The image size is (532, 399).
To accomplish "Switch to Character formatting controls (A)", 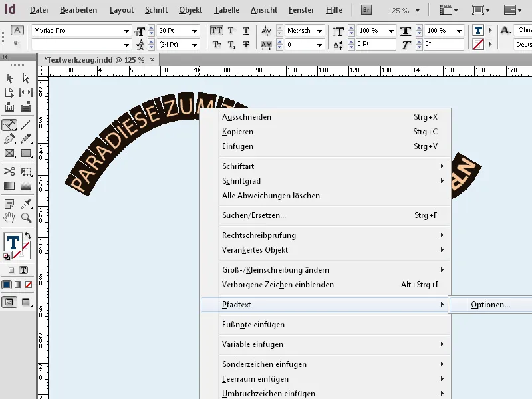I will [17, 30].
